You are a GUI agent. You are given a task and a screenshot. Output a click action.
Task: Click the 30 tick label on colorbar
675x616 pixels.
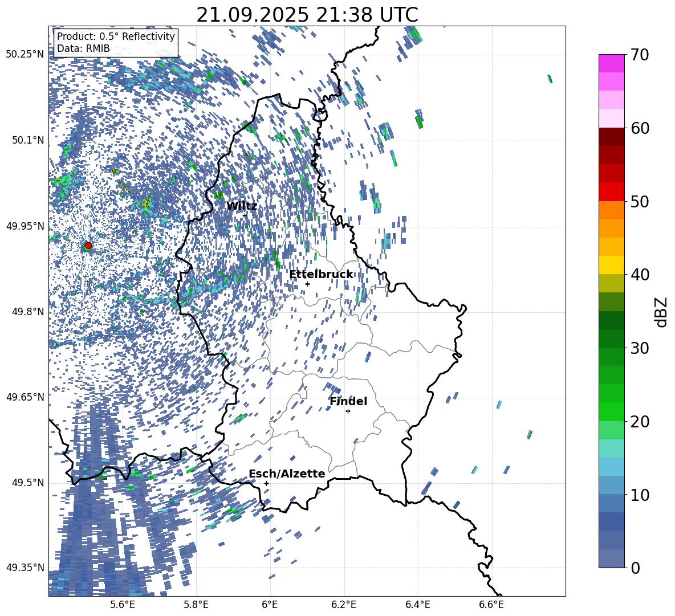pos(640,348)
